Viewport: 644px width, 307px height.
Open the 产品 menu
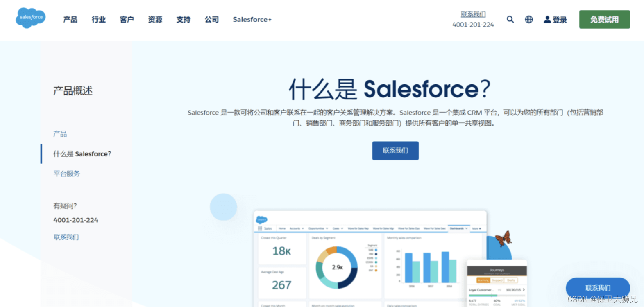click(70, 19)
